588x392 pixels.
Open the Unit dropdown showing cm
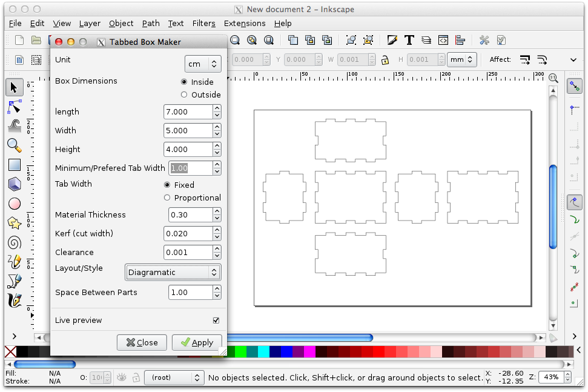203,64
